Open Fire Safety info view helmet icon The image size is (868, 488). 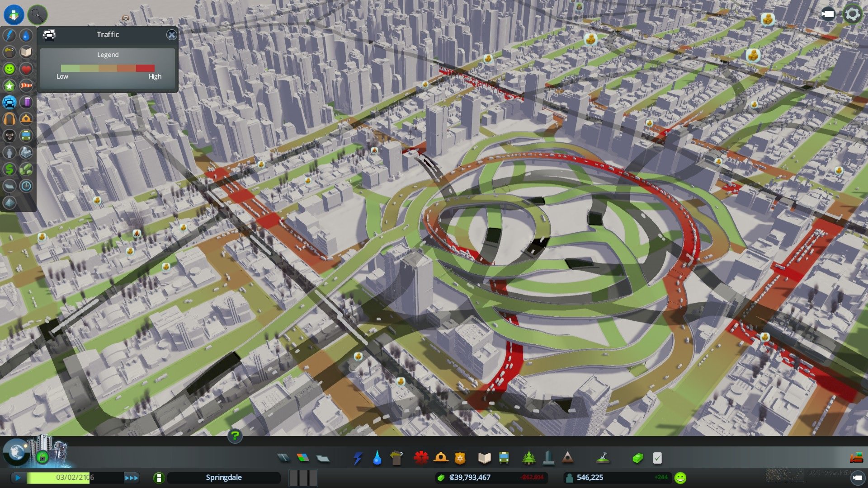(26, 119)
